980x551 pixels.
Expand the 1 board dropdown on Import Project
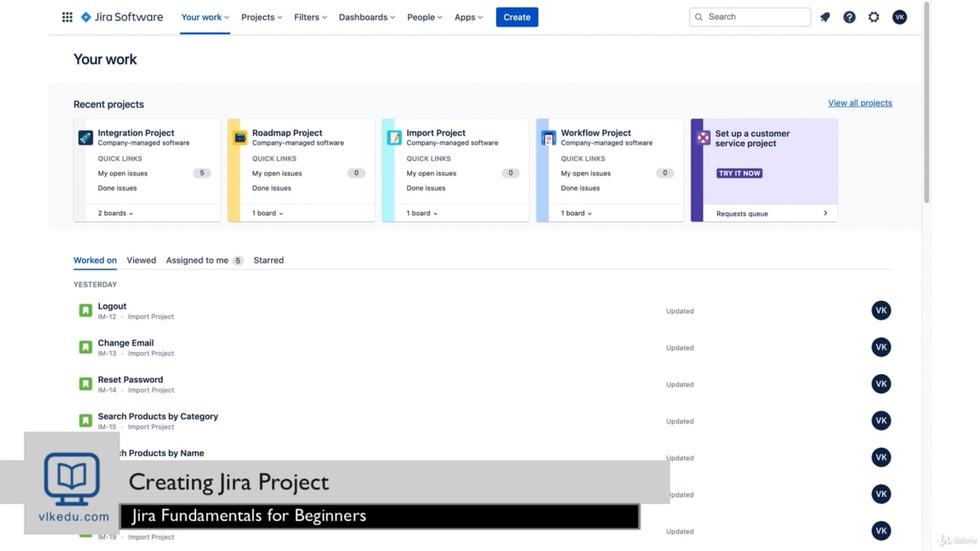click(x=423, y=214)
